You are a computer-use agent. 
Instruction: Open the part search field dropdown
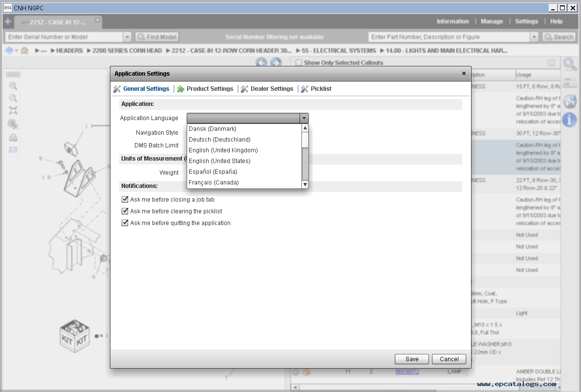[534, 37]
